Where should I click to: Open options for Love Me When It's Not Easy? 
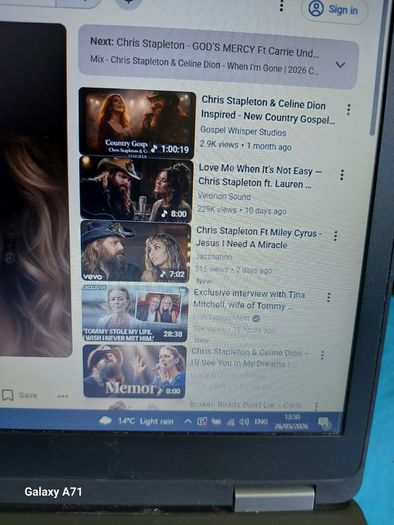(x=342, y=175)
